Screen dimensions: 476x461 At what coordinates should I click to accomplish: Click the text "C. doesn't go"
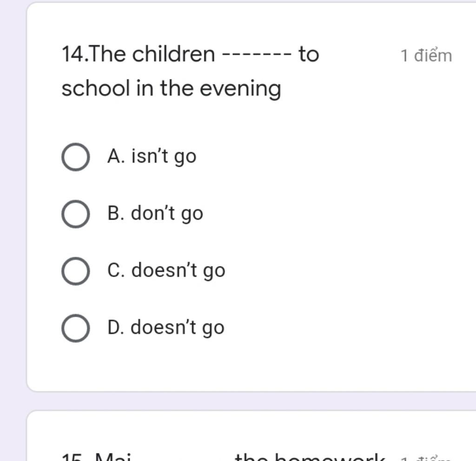166,270
